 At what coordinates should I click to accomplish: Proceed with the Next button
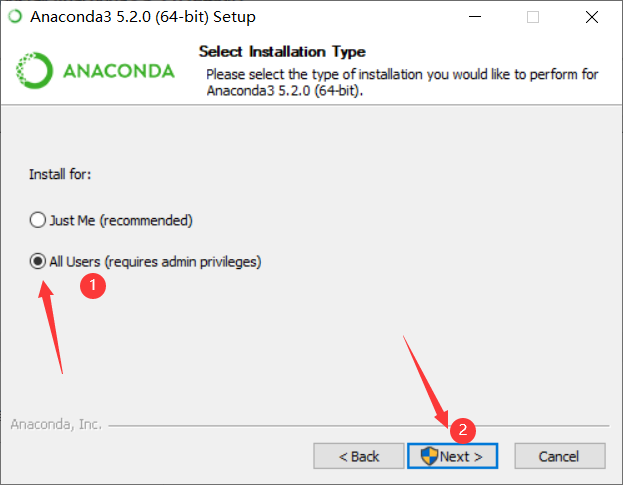click(453, 456)
